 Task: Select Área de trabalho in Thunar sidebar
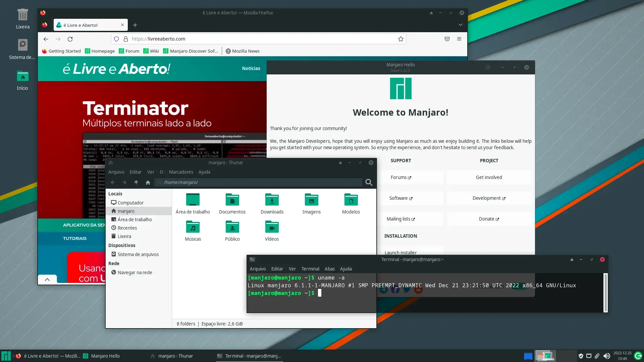click(139, 220)
